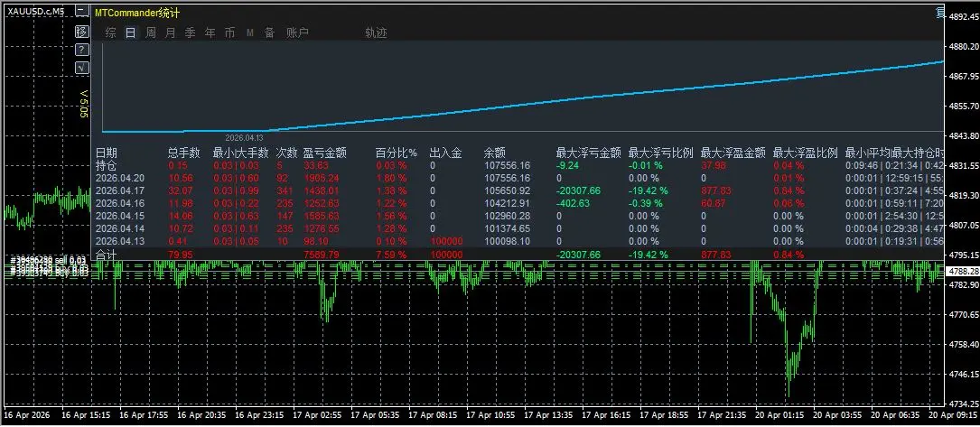980x427 pixels.
Task: Toggle the √ checkmark icon button
Action: coord(81,69)
